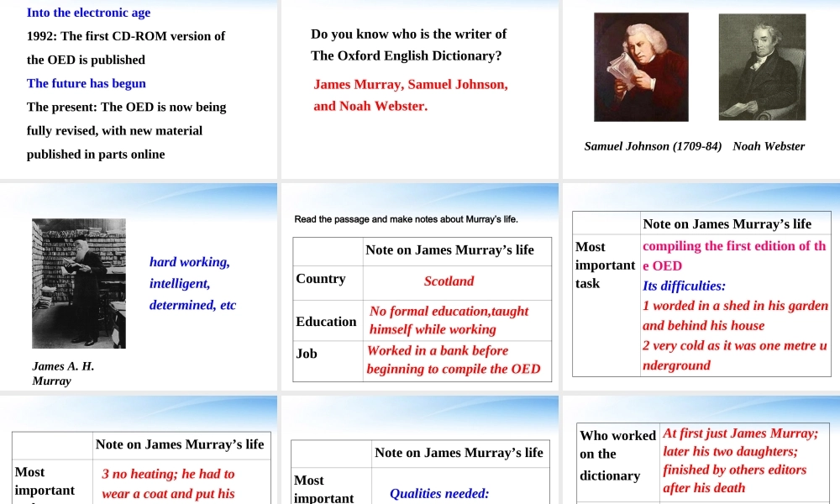Select 'The future has begun' blue heading

pyautogui.click(x=87, y=83)
